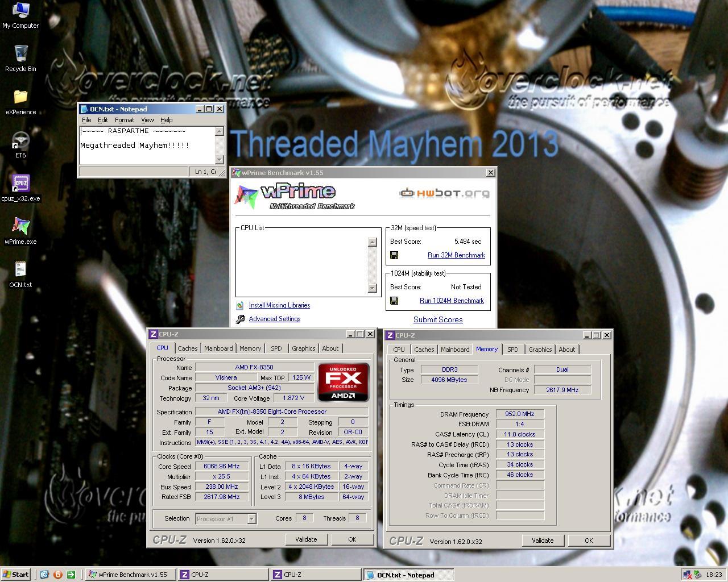The image size is (728, 582).
Task: Click the green system tray icon beside the clock
Action: pyautogui.click(x=697, y=575)
